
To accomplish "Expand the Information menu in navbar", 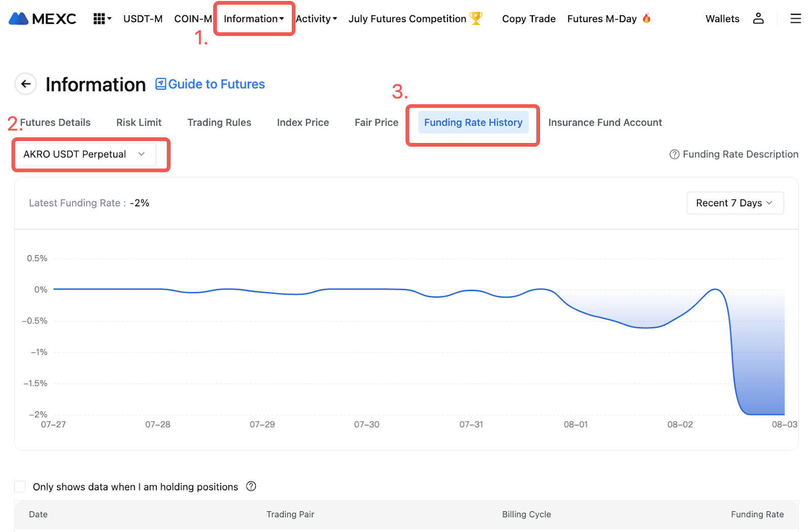I will coord(253,19).
